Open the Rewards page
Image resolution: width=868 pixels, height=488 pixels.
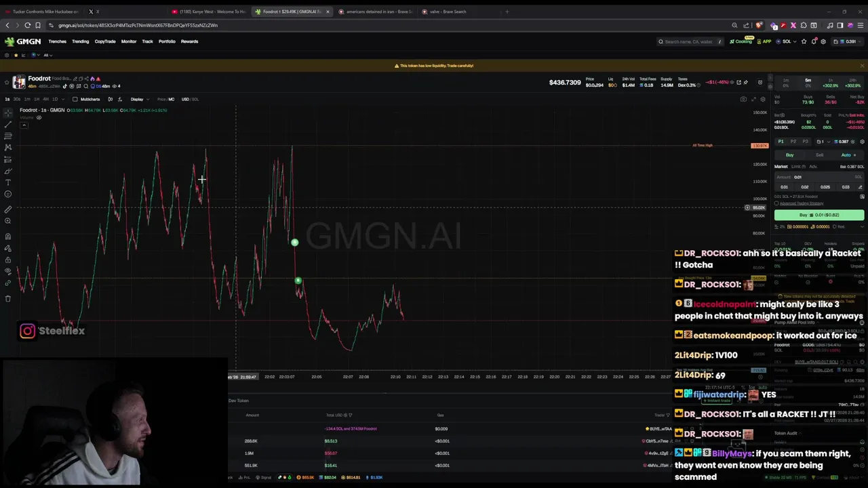click(x=189, y=41)
